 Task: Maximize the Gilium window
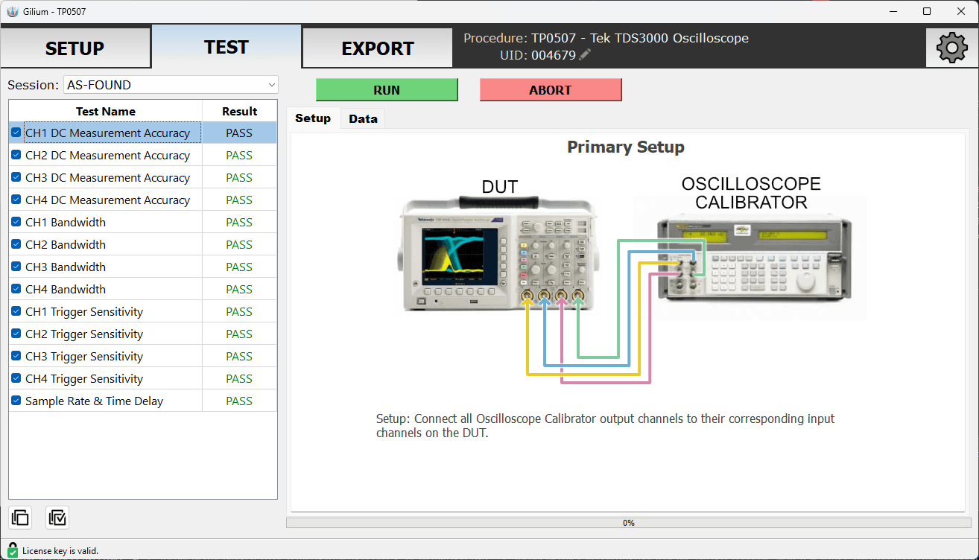[927, 11]
